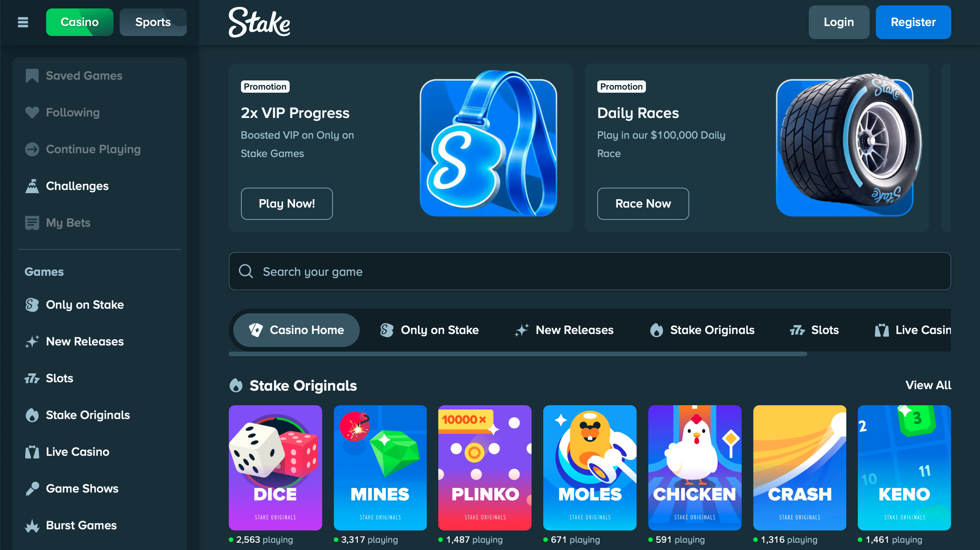Click the Play Now! promotion button
This screenshot has height=550, width=980.
point(287,204)
